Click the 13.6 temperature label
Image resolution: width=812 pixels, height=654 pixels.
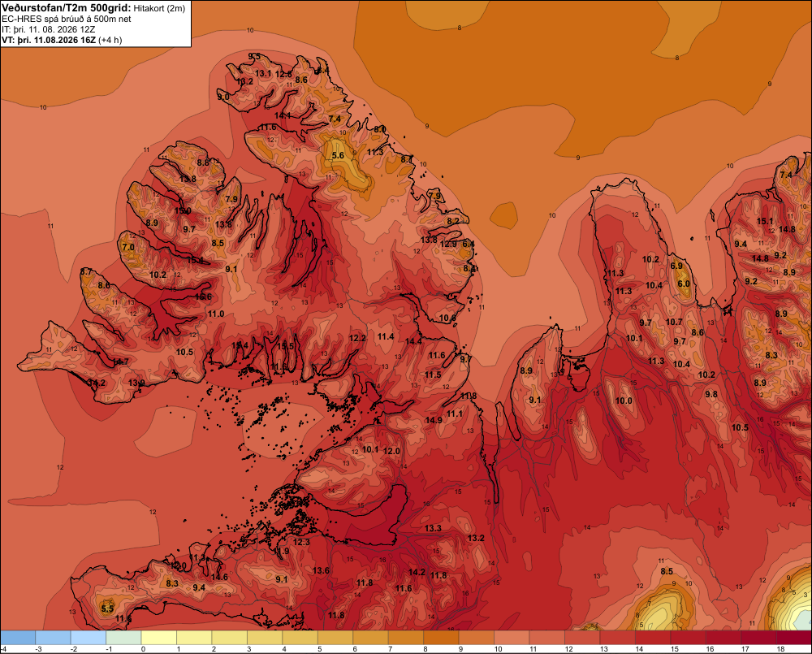point(321,570)
